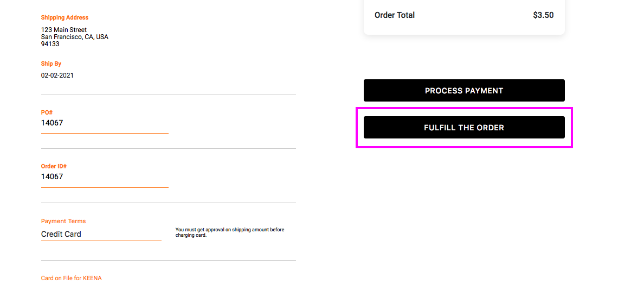
Task: Click the 94133 zip code
Action: 50,44
